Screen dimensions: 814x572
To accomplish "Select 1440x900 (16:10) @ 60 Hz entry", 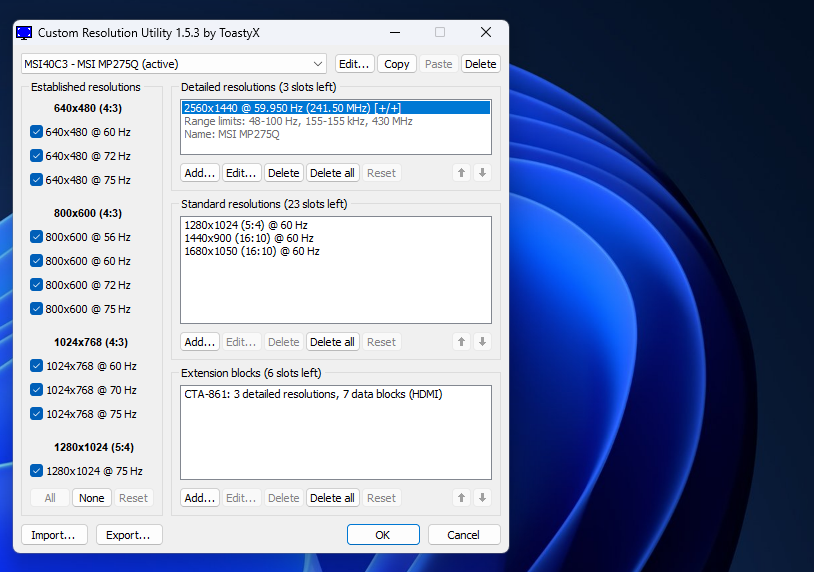I will coord(335,238).
